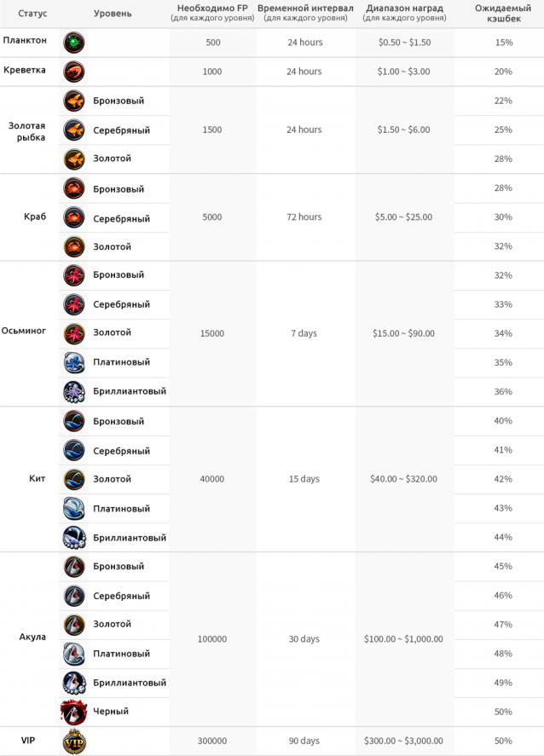
Task: Select the Кит Золотой level icon
Action: (x=74, y=479)
